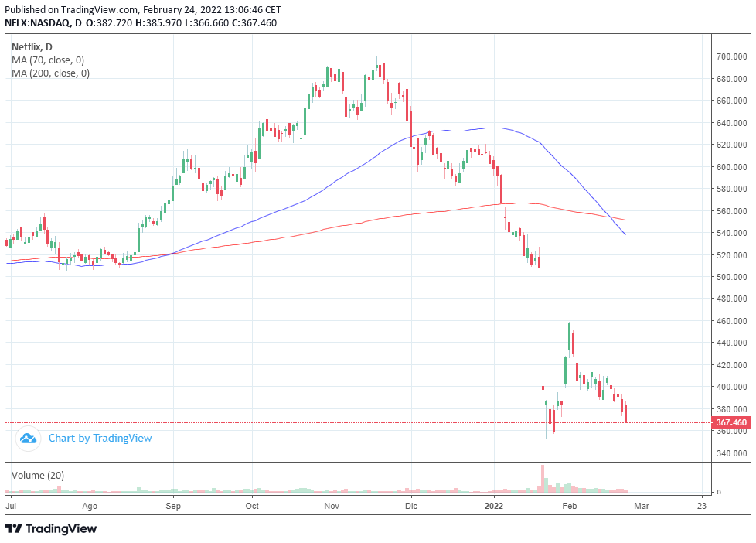Click the 620.000 price axis label
The width and height of the screenshot is (756, 543).
(732, 145)
